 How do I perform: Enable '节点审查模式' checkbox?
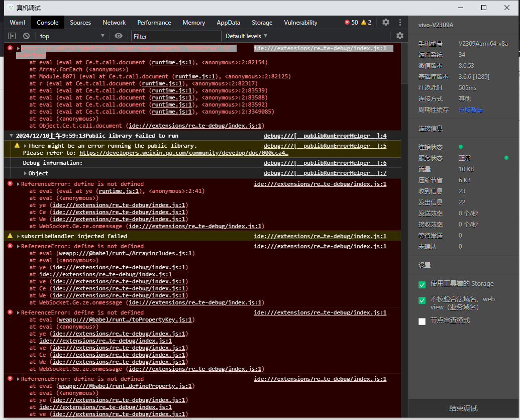[x=422, y=321]
